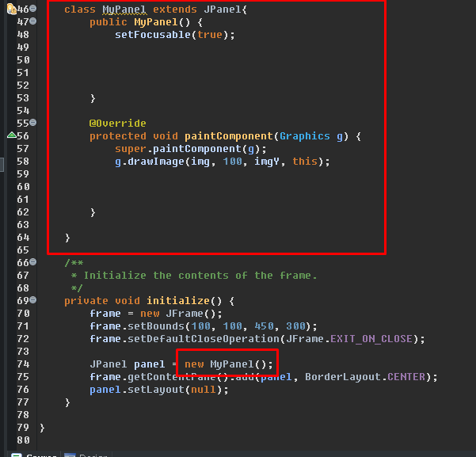Click the 'true' literal on line 48
The height and width of the screenshot is (457, 476).
click(210, 35)
